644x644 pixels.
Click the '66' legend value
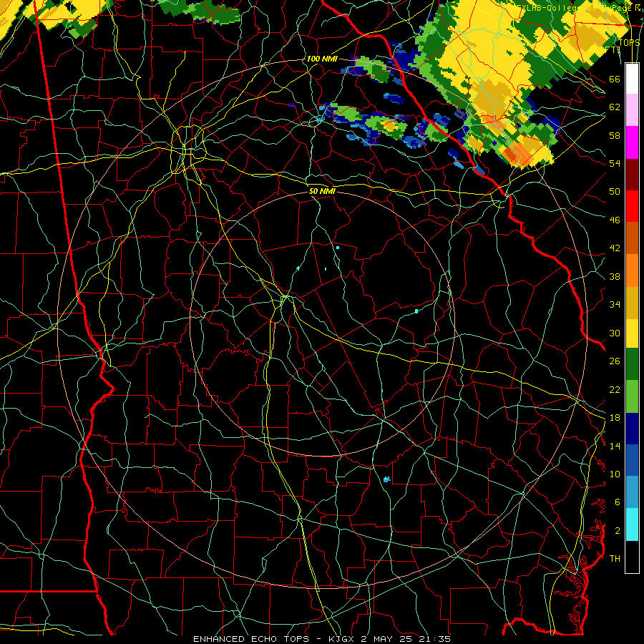click(x=615, y=79)
